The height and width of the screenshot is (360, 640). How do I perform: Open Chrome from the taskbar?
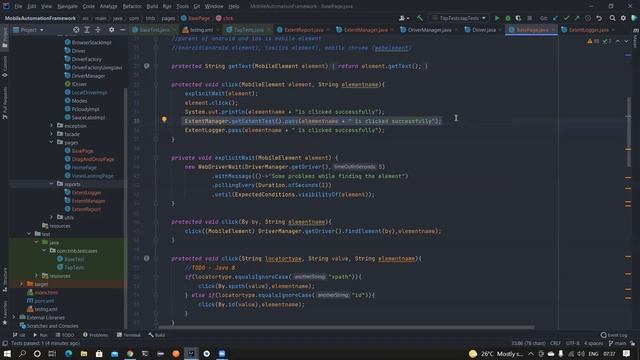(130, 353)
